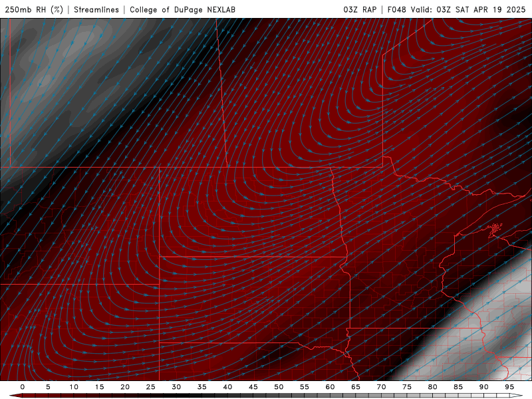This screenshot has width=532, height=399.
Task: Click the "40" colorbar scale label
Action: [x=227, y=387]
